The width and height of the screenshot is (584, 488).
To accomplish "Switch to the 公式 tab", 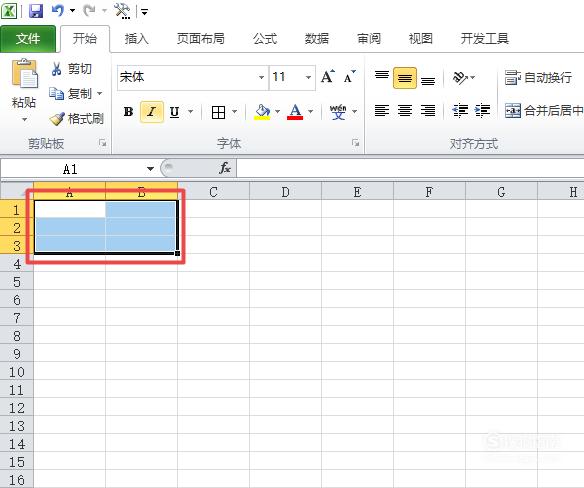I will click(x=265, y=38).
